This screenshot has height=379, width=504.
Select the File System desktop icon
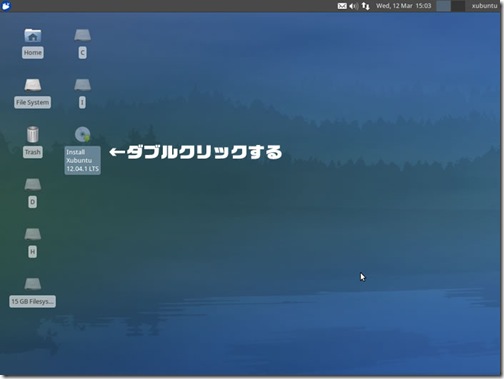click(33, 85)
